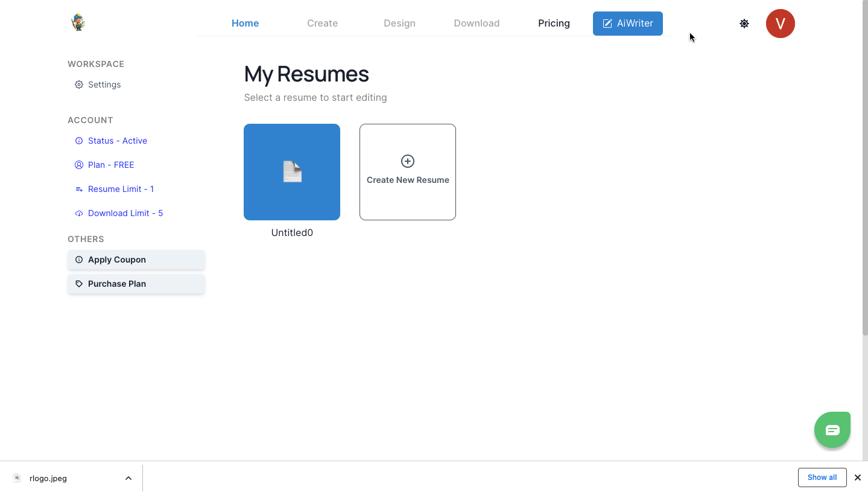Screen dimensions: 868x495
Task: Click the Download Limit cloud icon
Action: 79,212
